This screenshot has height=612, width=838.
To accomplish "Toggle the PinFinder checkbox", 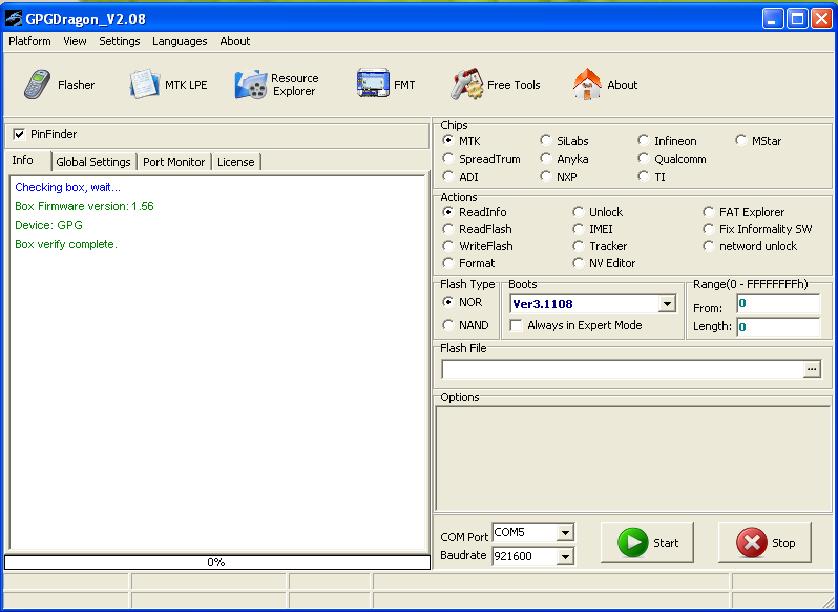I will click(20, 134).
